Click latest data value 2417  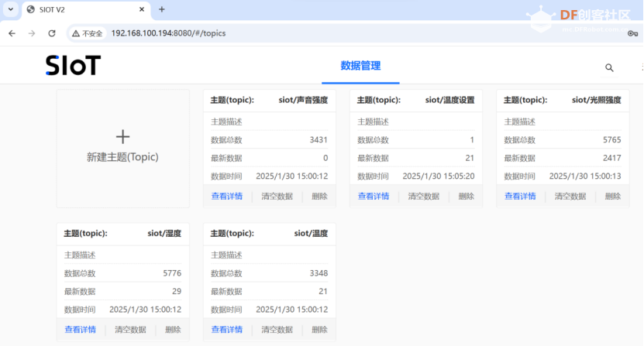click(x=612, y=158)
